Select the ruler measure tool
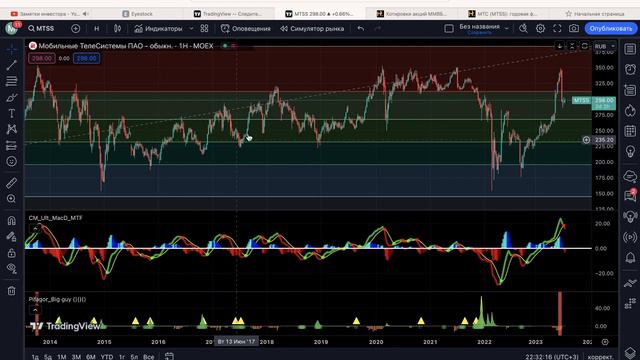Image resolution: width=640 pixels, height=360 pixels. pos(11,183)
